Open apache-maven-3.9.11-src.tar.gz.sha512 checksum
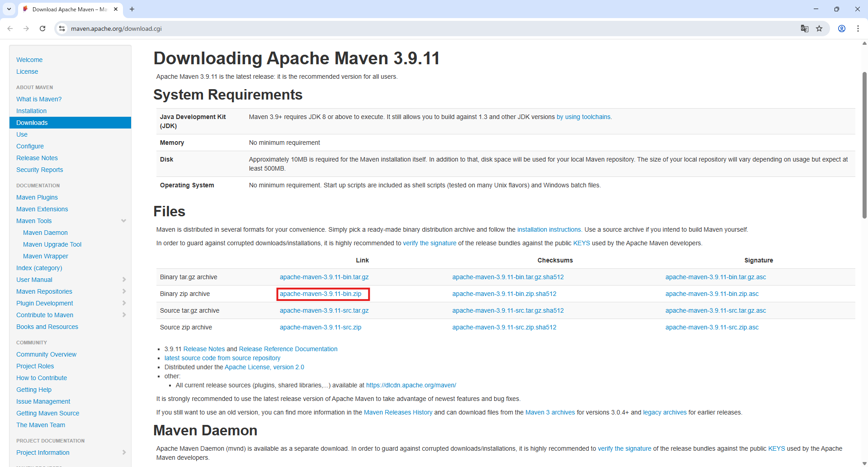This screenshot has height=467, width=868. pos(508,310)
